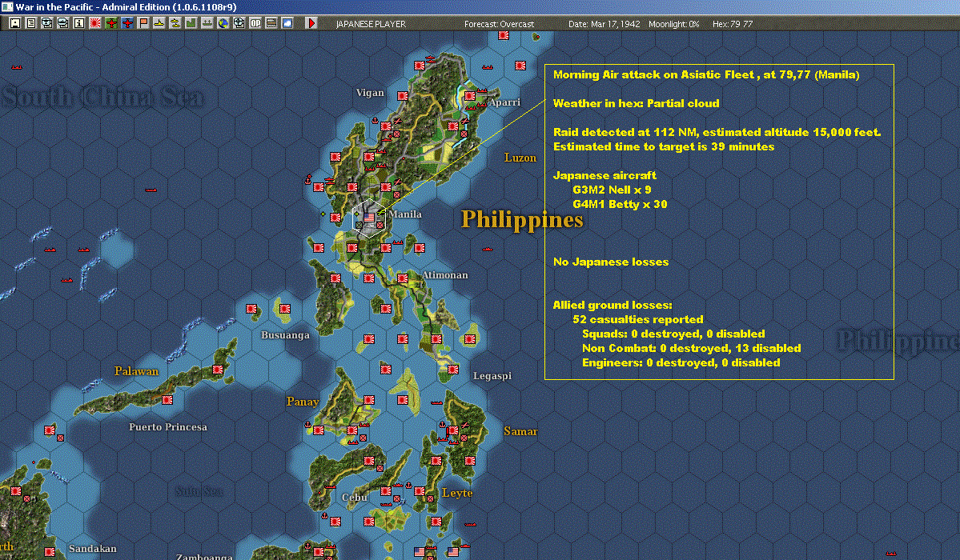Click the large Philippines map title
Image resolution: width=960 pixels, height=560 pixels.
pyautogui.click(x=521, y=219)
